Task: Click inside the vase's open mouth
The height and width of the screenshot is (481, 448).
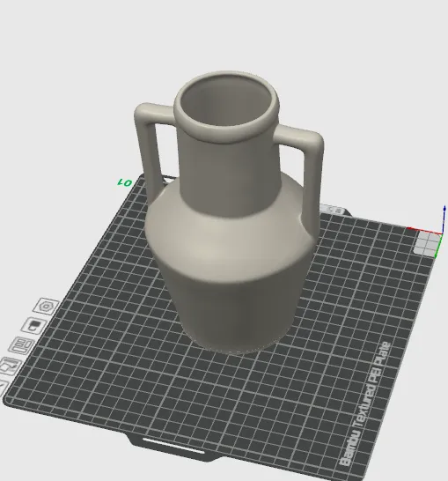Action: [226, 104]
